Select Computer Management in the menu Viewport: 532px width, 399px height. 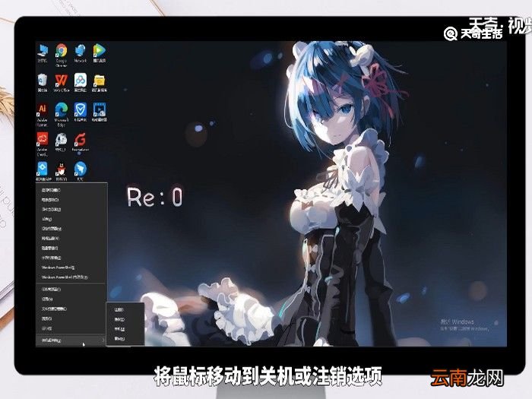pyautogui.click(x=71, y=258)
